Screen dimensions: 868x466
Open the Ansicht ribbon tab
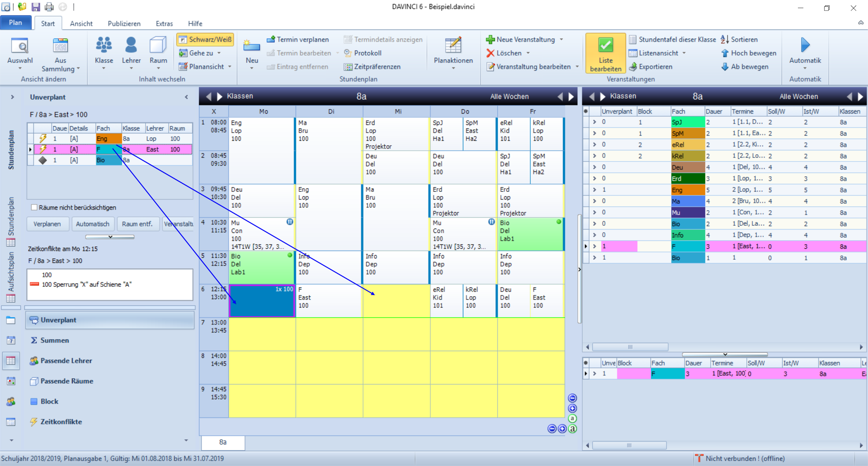click(x=81, y=24)
